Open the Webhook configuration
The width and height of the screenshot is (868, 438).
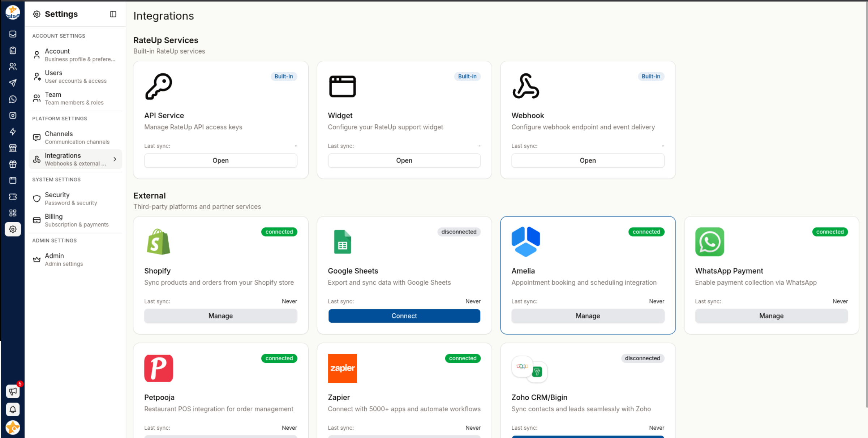tap(588, 160)
